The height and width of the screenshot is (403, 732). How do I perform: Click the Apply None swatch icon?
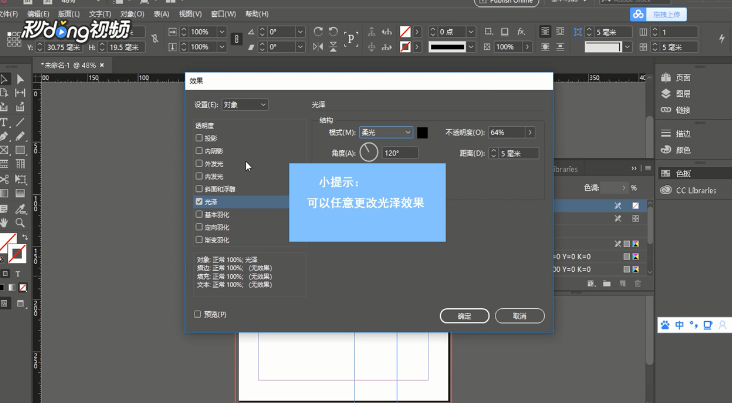tap(22, 288)
